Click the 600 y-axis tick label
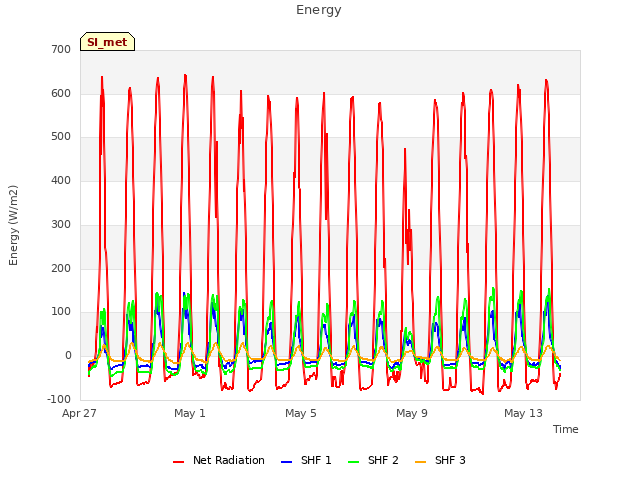This screenshot has width=640, height=480. tap(61, 93)
